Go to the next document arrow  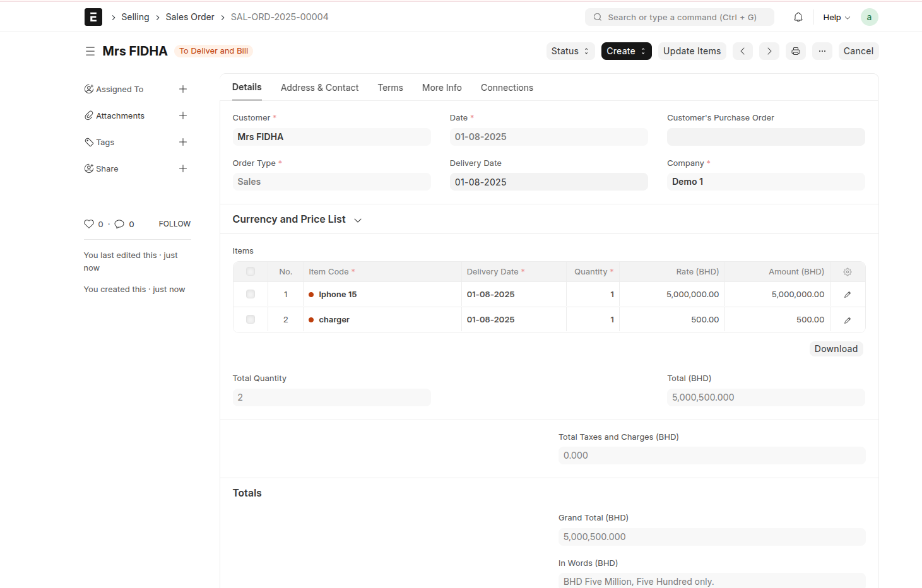click(769, 51)
